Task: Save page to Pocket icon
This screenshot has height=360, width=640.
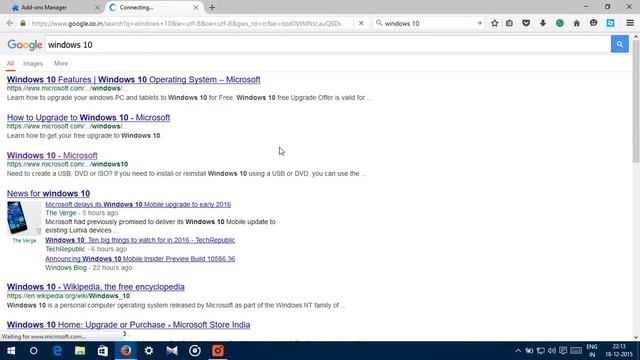Action: coord(526,23)
